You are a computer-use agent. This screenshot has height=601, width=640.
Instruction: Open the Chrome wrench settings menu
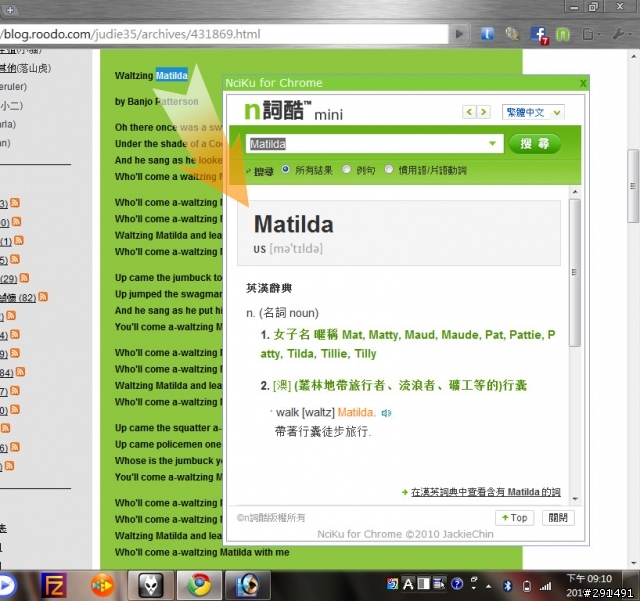coord(620,34)
